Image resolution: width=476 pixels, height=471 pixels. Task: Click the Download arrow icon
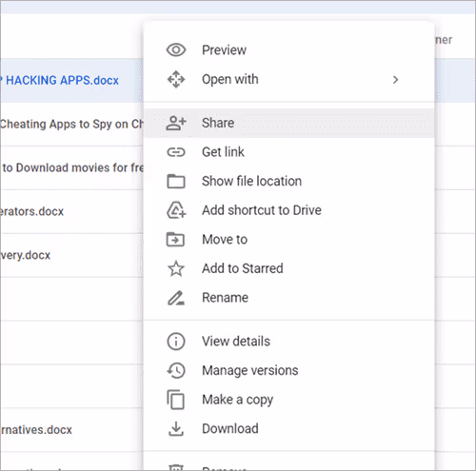click(x=176, y=429)
